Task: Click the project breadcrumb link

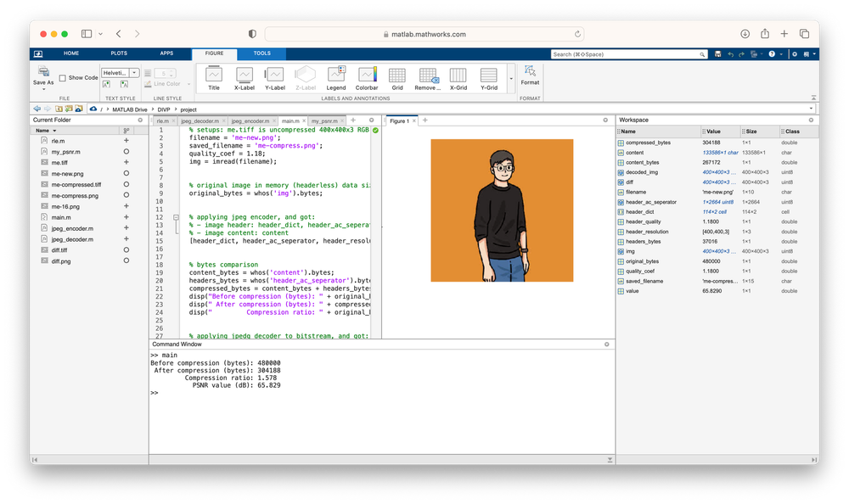Action: [189, 109]
